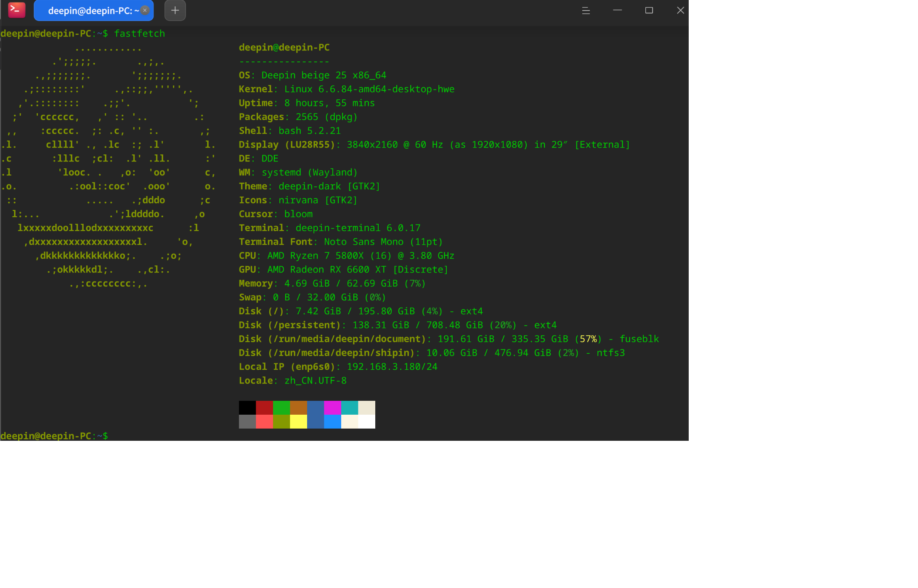Close the terminal window

[x=680, y=10]
